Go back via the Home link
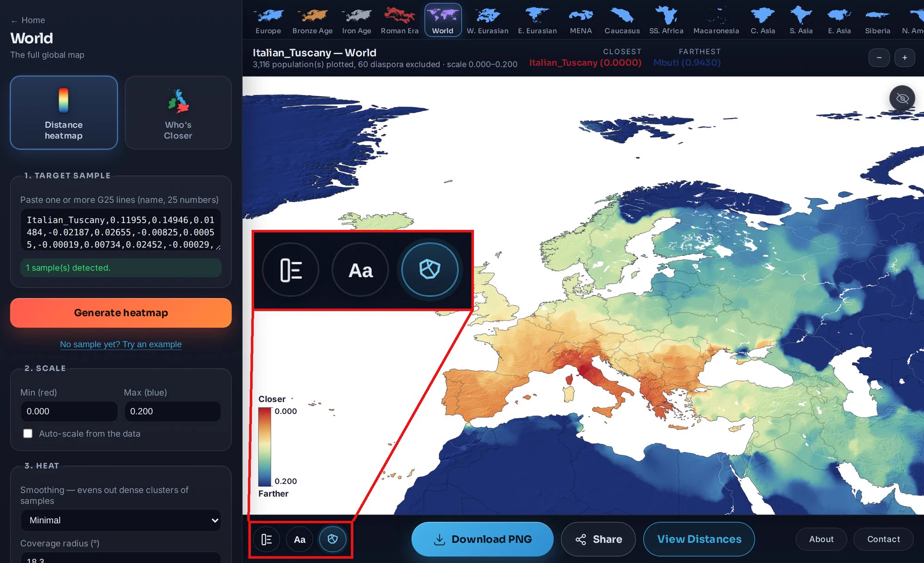This screenshot has width=924, height=563. [28, 20]
